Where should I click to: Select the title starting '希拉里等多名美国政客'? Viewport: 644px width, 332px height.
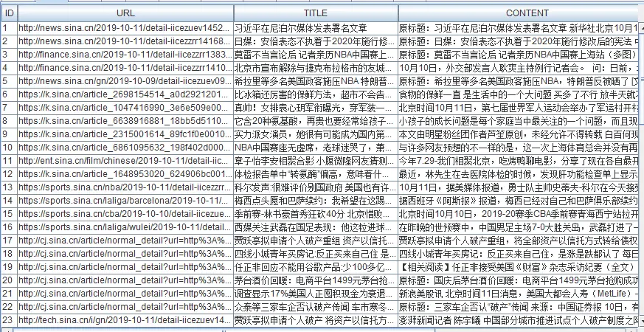pos(316,81)
